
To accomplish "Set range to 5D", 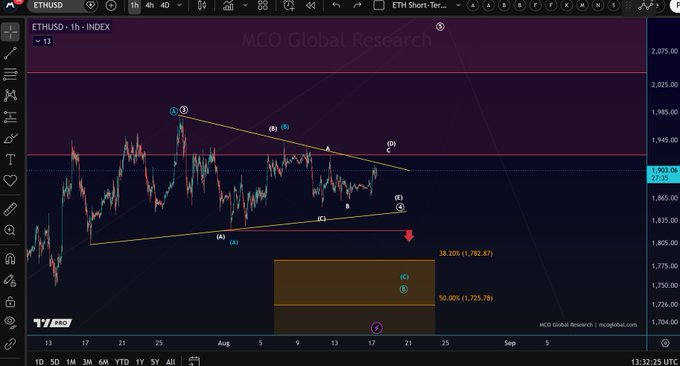I will (x=55, y=362).
